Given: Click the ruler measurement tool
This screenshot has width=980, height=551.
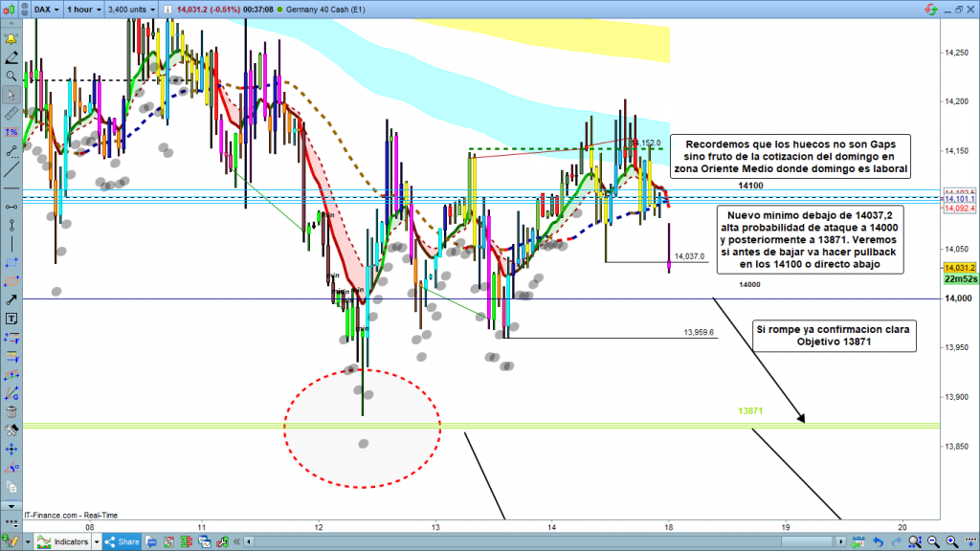Looking at the screenshot, I should click(x=11, y=113).
